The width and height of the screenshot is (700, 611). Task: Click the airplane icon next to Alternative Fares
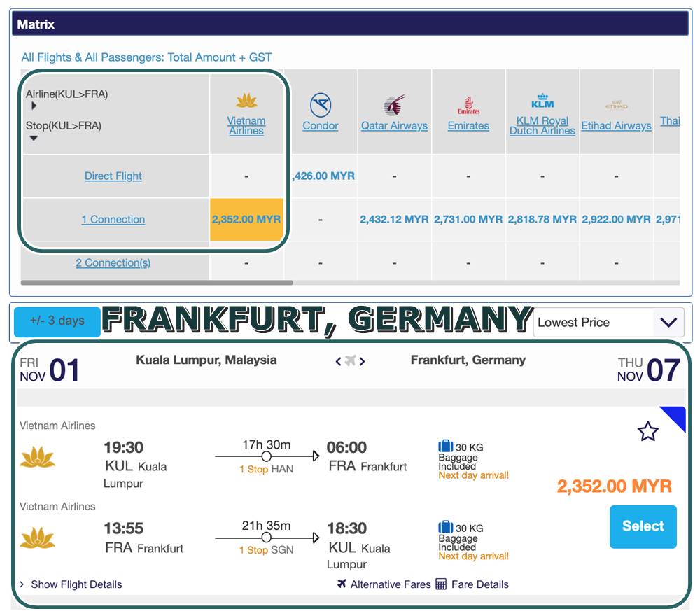tap(342, 583)
